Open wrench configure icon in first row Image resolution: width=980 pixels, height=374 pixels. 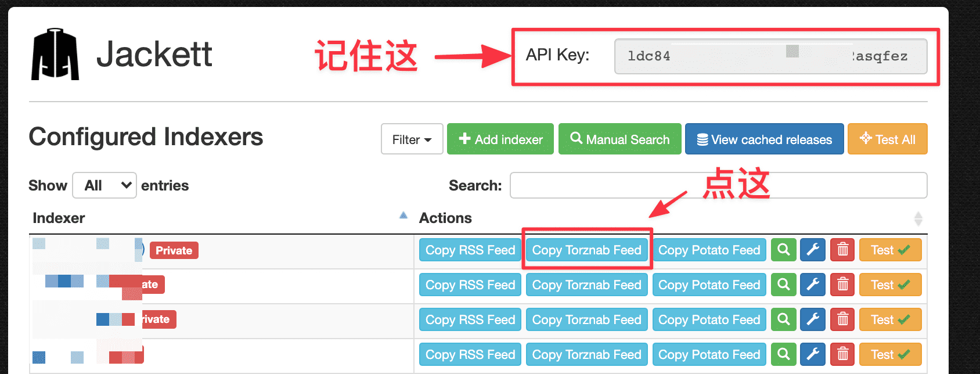[x=813, y=250]
